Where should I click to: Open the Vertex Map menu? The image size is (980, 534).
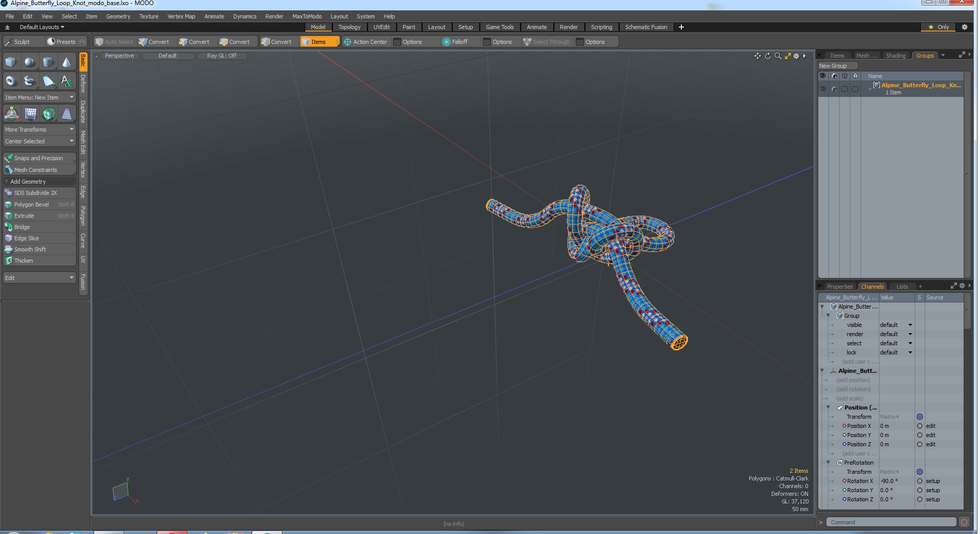(181, 16)
